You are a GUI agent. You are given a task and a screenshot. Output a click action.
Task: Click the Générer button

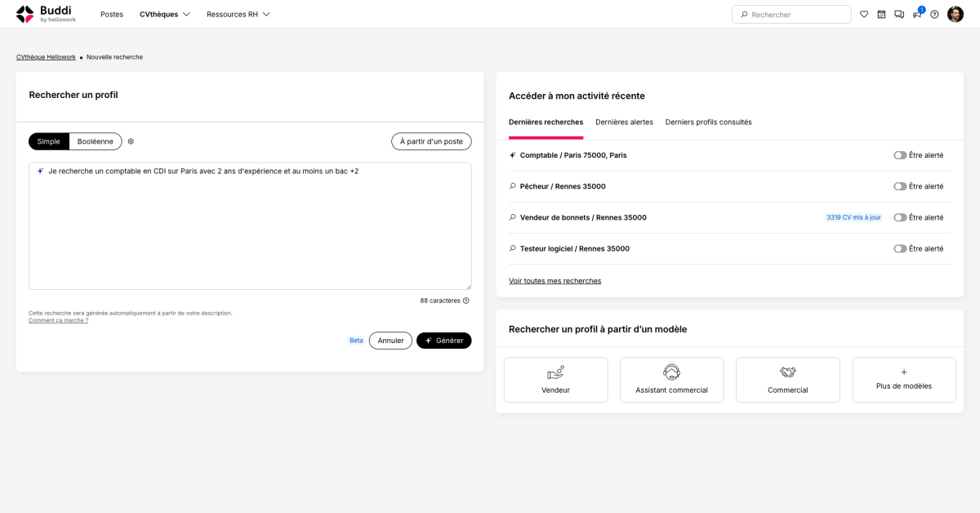click(443, 341)
